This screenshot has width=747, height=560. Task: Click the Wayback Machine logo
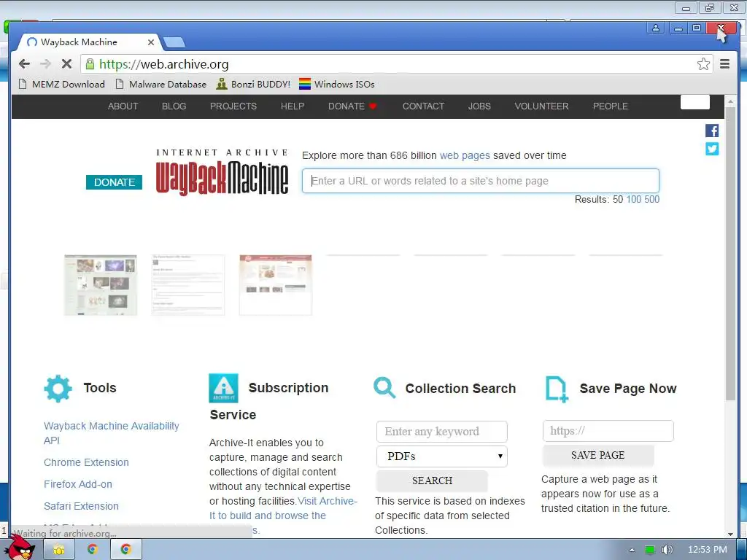222,172
